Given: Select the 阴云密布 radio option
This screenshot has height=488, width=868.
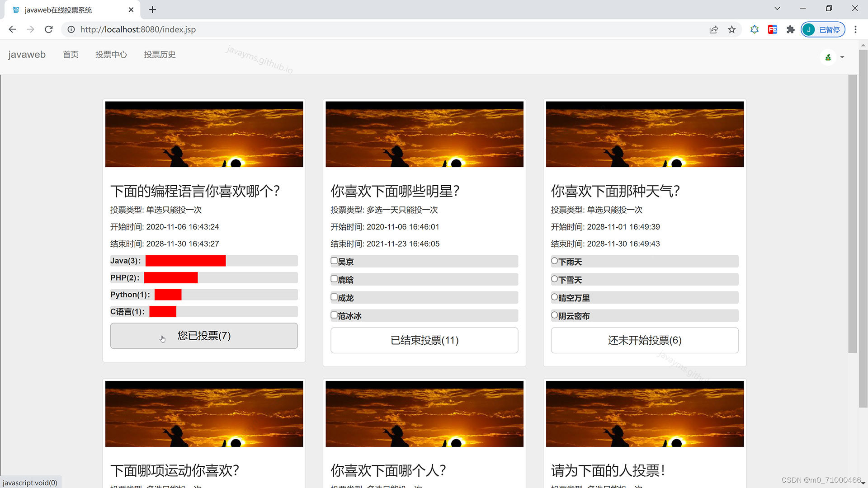Looking at the screenshot, I should pos(554,315).
